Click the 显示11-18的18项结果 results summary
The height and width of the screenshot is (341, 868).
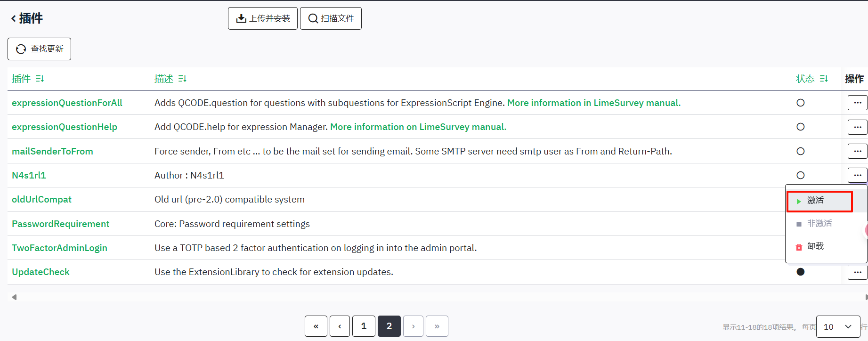coord(760,327)
